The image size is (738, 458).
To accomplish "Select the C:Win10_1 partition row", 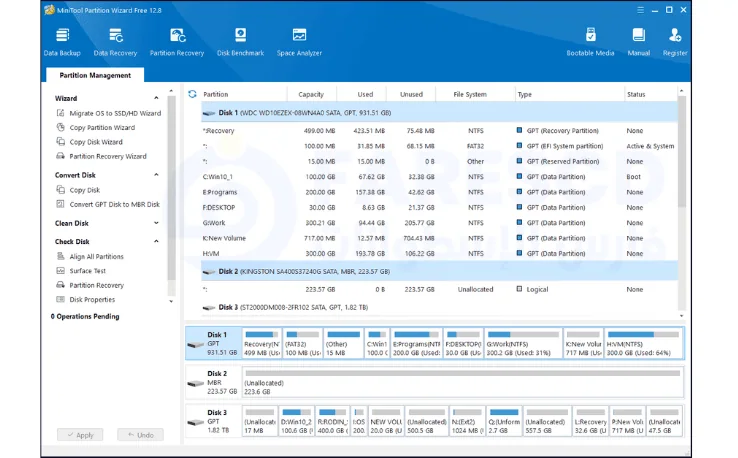I will click(x=220, y=176).
